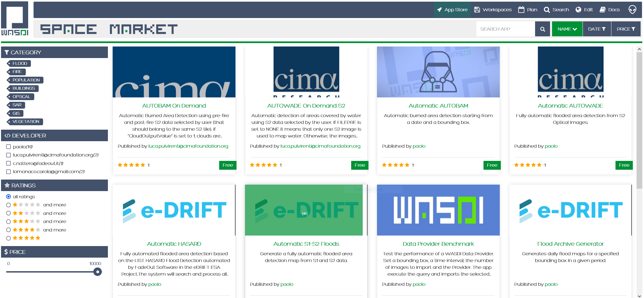Filter by the BUILDINGS category tag

[23, 88]
